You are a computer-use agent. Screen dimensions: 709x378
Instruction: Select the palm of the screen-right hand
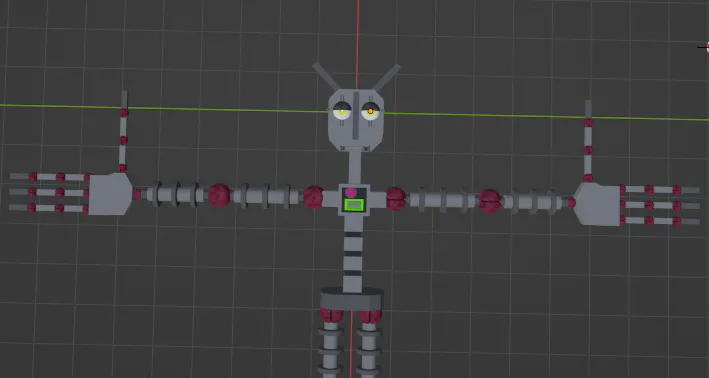click(x=597, y=203)
